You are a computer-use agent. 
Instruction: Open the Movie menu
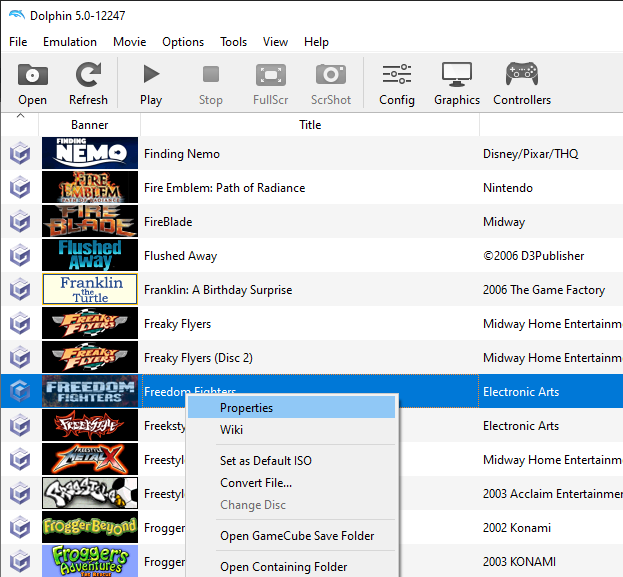coord(130,42)
